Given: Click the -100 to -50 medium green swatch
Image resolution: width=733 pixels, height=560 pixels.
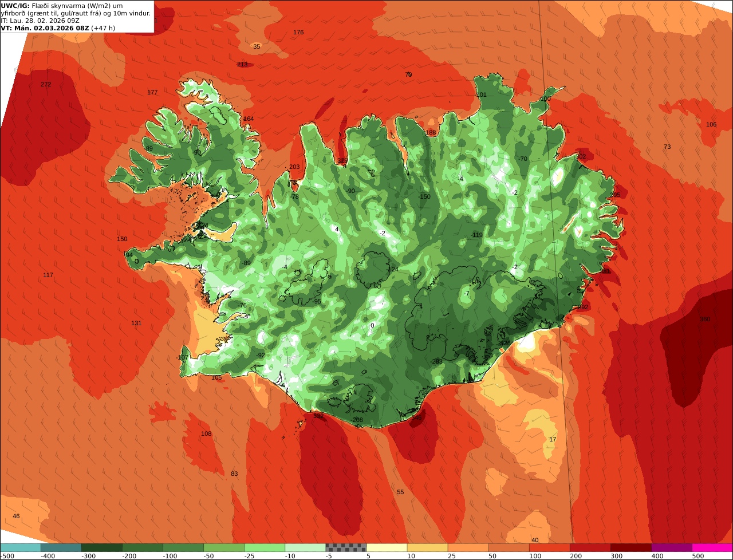Looking at the screenshot, I should click(183, 547).
